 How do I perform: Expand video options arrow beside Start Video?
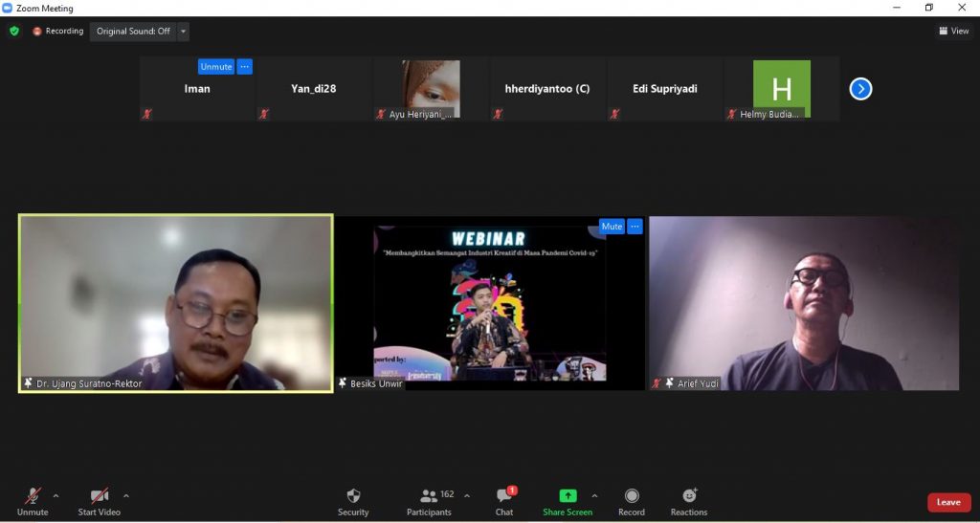[126, 496]
